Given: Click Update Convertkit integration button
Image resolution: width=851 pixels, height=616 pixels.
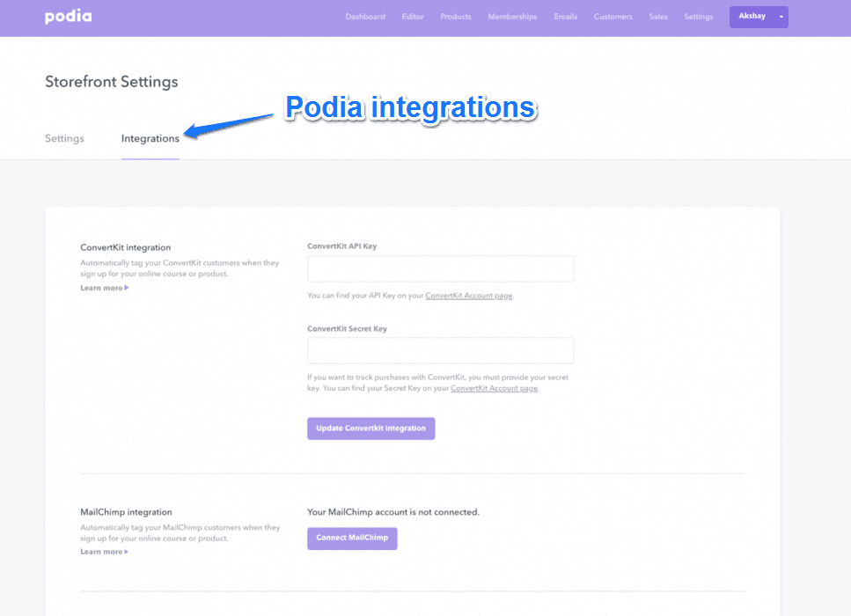Looking at the screenshot, I should (x=371, y=429).
